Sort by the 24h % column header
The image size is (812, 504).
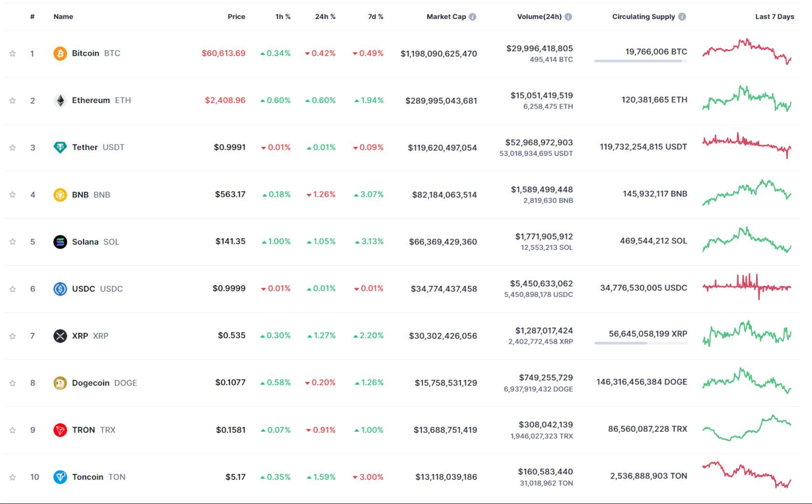(325, 17)
